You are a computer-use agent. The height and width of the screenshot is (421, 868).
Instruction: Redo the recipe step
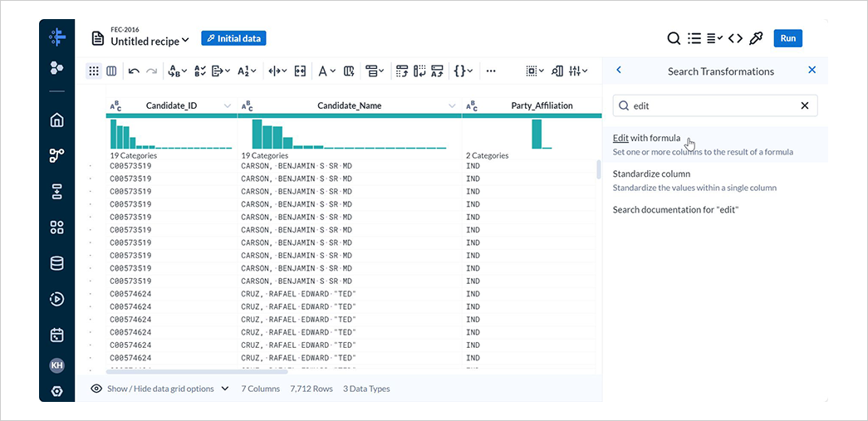152,71
